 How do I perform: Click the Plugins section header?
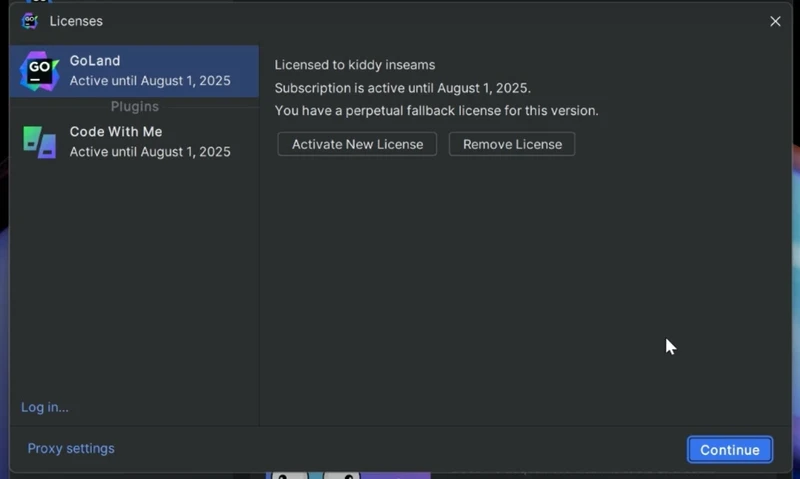[x=135, y=106]
